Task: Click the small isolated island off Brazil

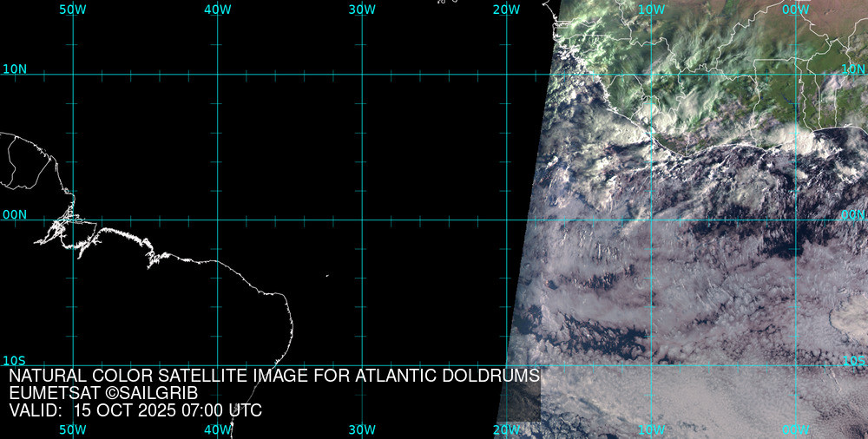Action: click(327, 276)
